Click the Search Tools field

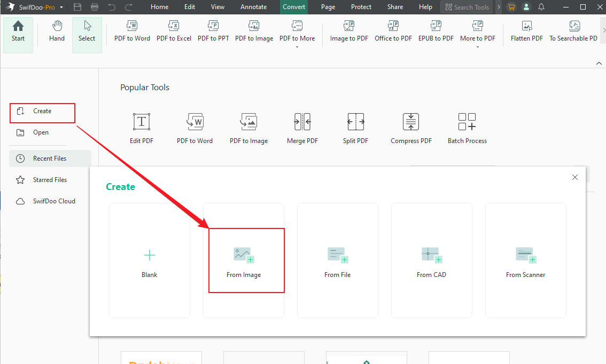(x=467, y=7)
